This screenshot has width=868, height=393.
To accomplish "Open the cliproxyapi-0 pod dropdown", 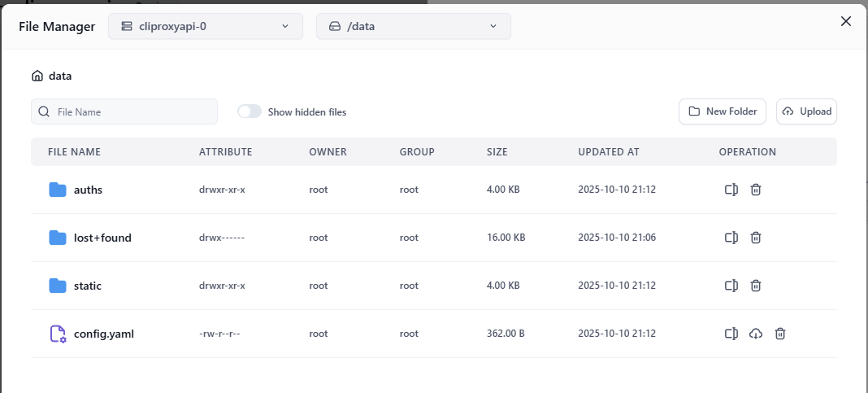I will point(205,26).
